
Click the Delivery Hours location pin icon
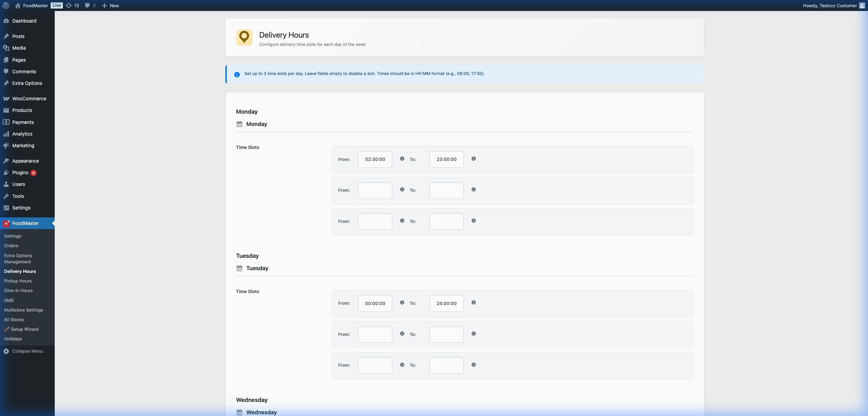244,37
